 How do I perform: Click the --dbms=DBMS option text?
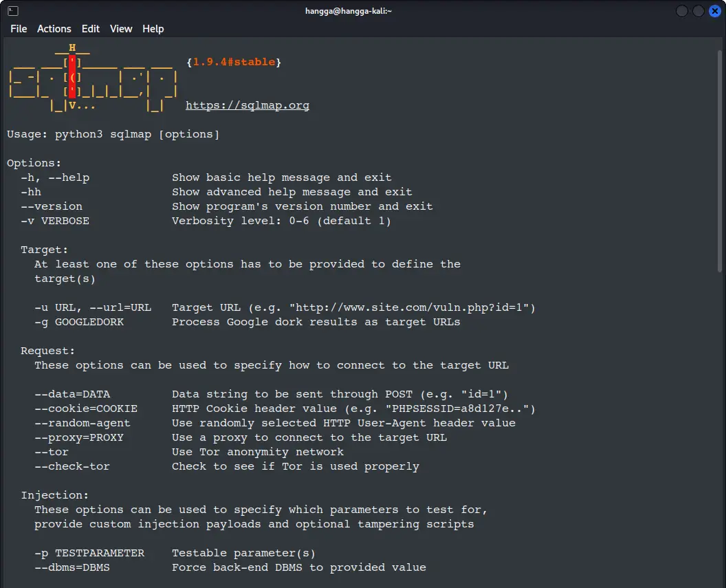(72, 567)
